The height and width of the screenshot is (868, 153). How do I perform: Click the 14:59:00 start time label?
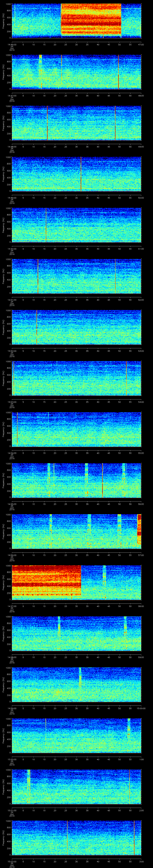click(12, 708)
